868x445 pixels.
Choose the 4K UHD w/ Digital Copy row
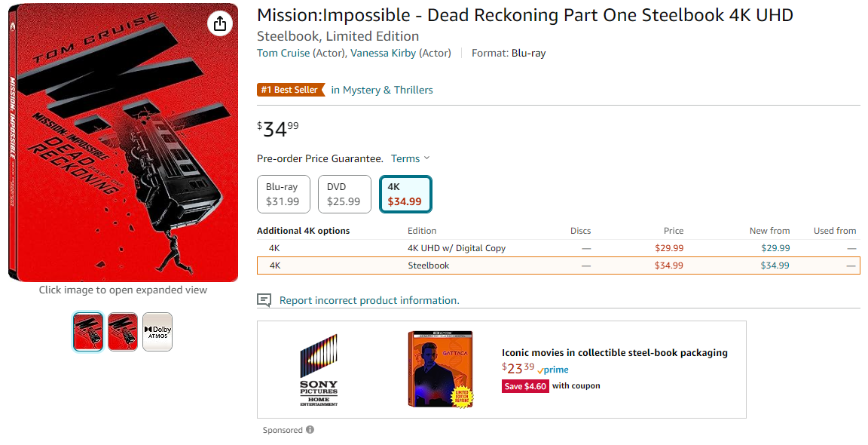(457, 248)
